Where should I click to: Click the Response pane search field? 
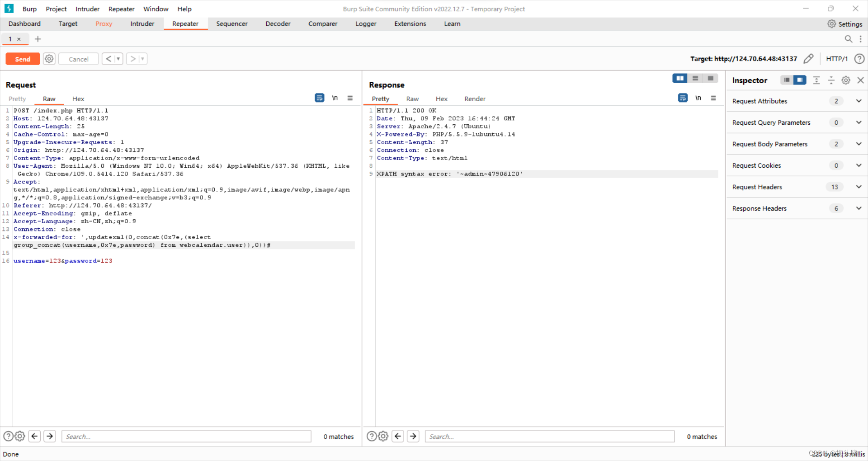click(549, 436)
